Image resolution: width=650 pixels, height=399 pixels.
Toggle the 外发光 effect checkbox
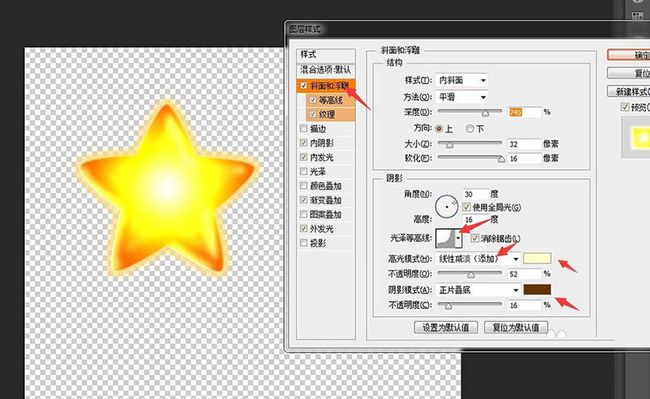(x=303, y=229)
